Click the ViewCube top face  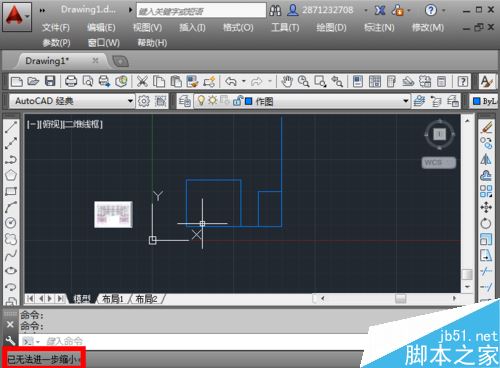(439, 135)
